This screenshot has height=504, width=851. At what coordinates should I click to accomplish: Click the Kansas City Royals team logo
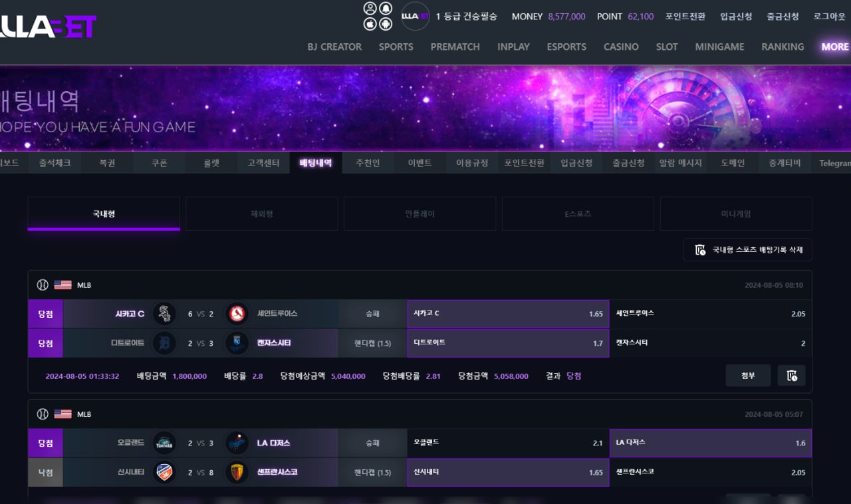pyautogui.click(x=237, y=343)
